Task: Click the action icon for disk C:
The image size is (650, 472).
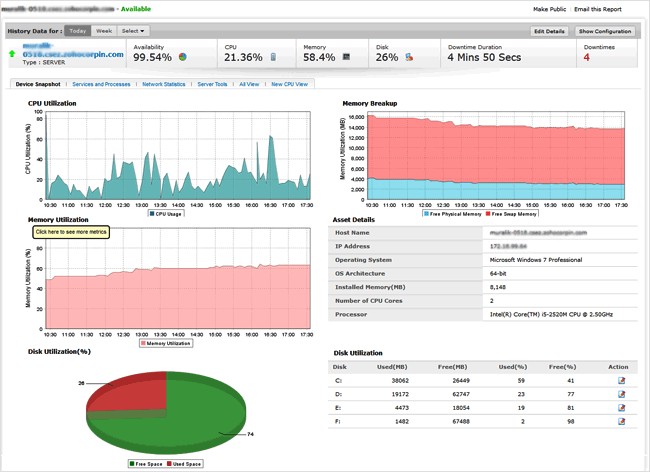Action: tap(623, 380)
